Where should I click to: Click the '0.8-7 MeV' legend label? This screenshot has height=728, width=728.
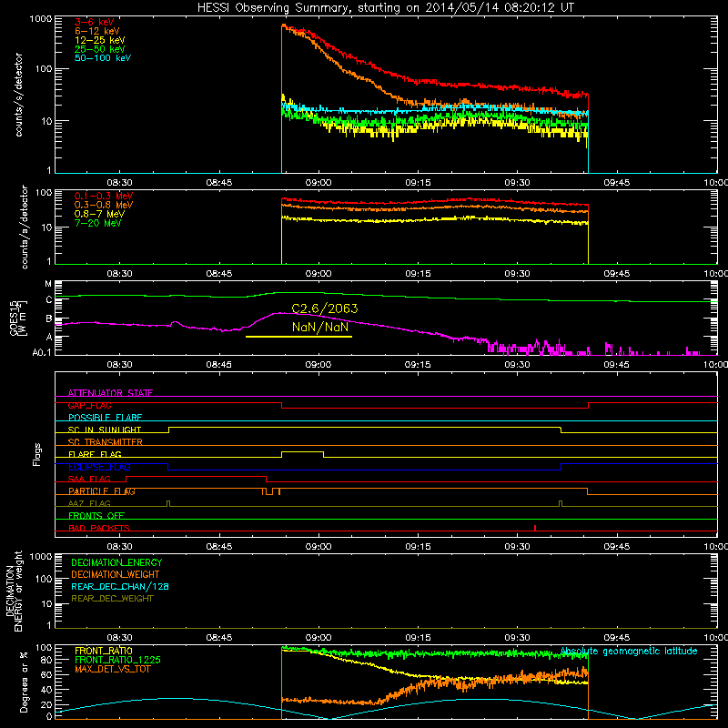(x=99, y=214)
